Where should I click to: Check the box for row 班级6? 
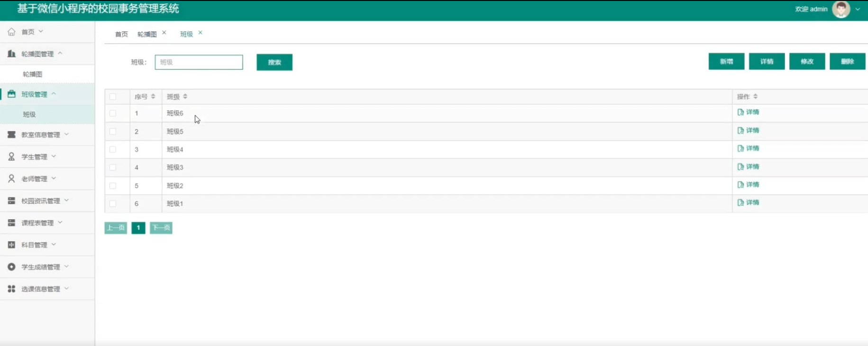[x=113, y=113]
